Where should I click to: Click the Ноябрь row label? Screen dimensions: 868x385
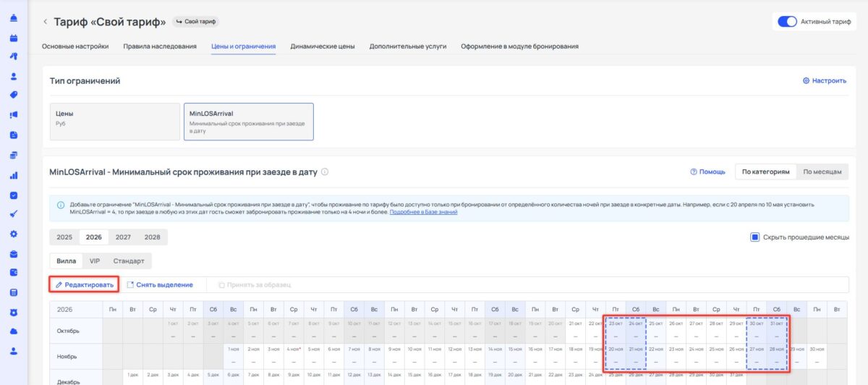click(66, 356)
